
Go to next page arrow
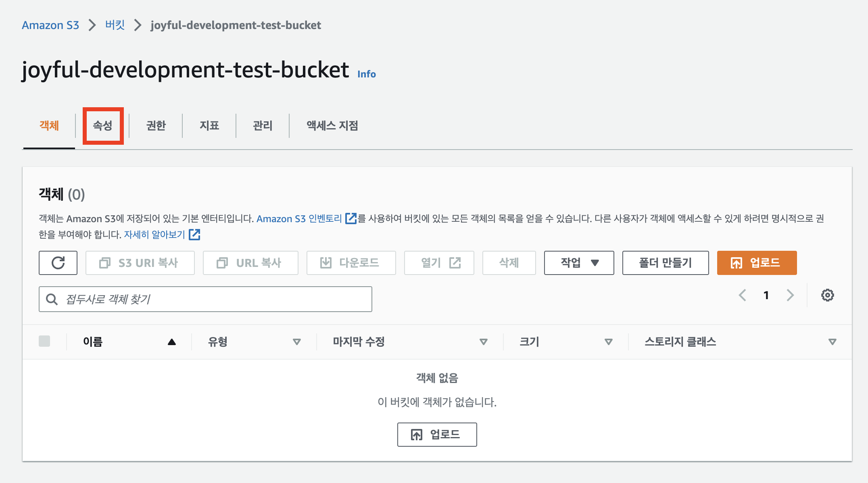790,295
